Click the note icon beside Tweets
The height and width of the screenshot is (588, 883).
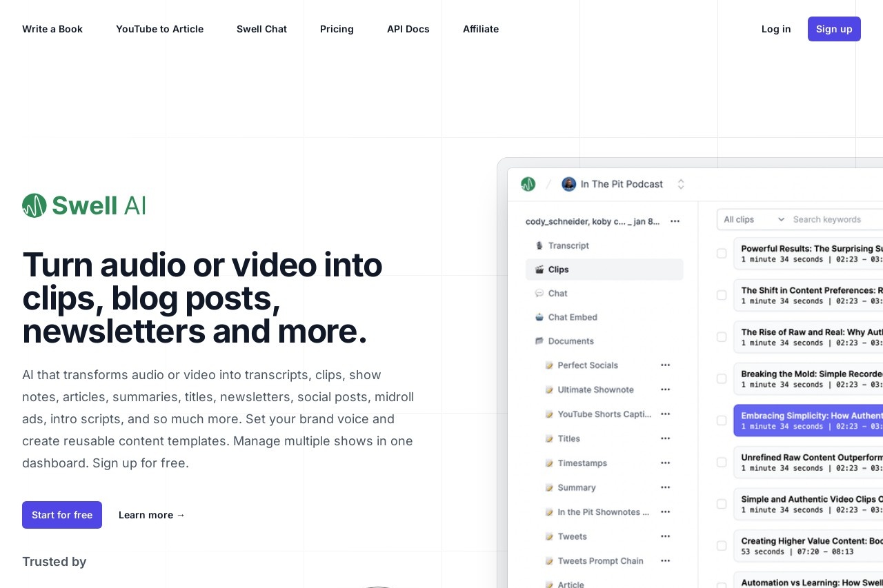click(x=549, y=536)
